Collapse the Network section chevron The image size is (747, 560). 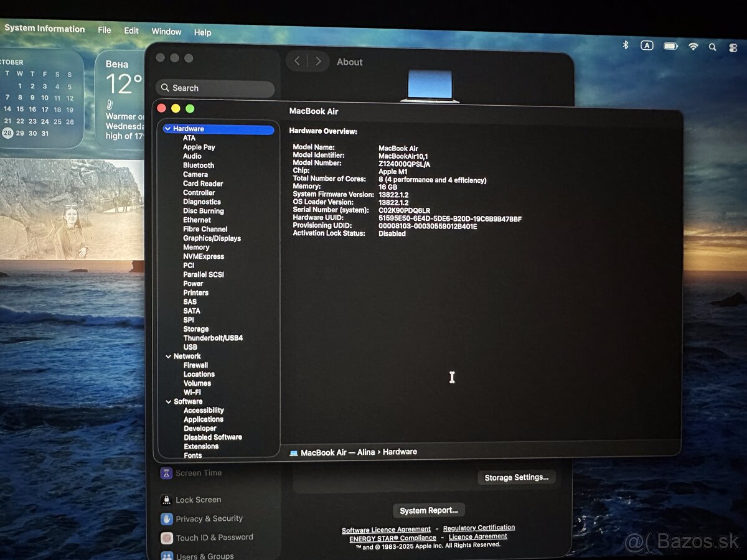click(x=168, y=357)
